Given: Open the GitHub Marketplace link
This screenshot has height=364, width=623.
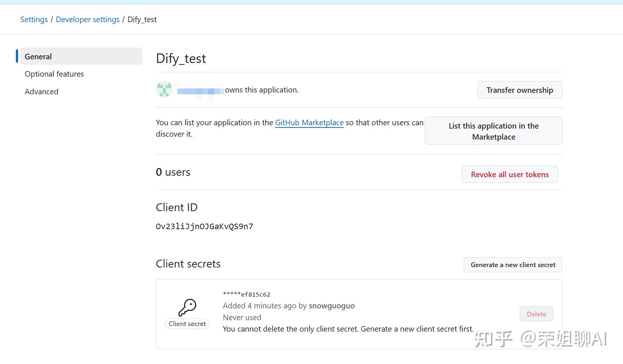Looking at the screenshot, I should tap(309, 122).
